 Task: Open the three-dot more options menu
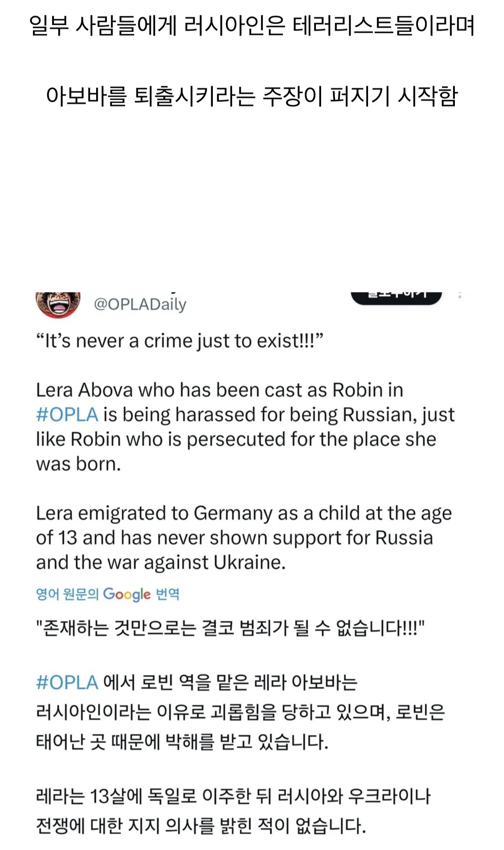point(460,295)
